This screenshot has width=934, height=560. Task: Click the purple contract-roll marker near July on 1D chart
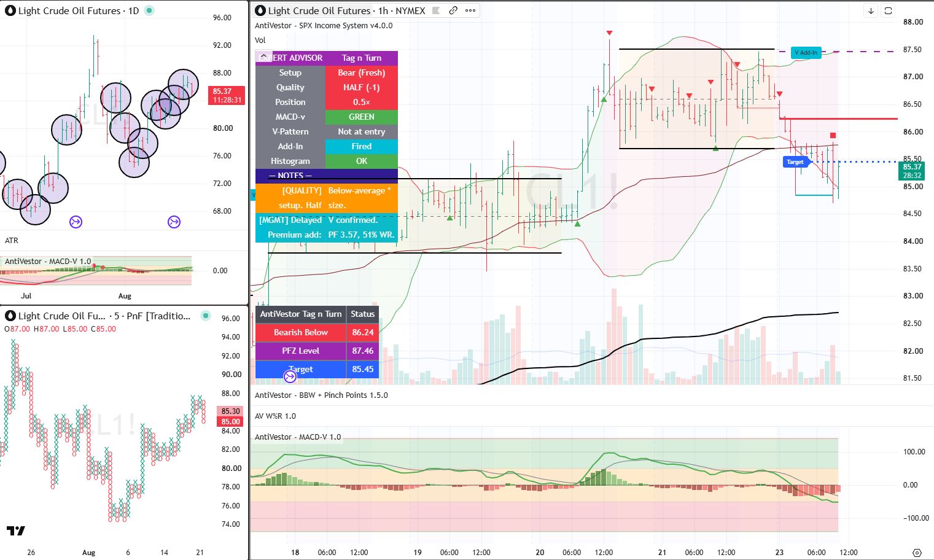(76, 222)
